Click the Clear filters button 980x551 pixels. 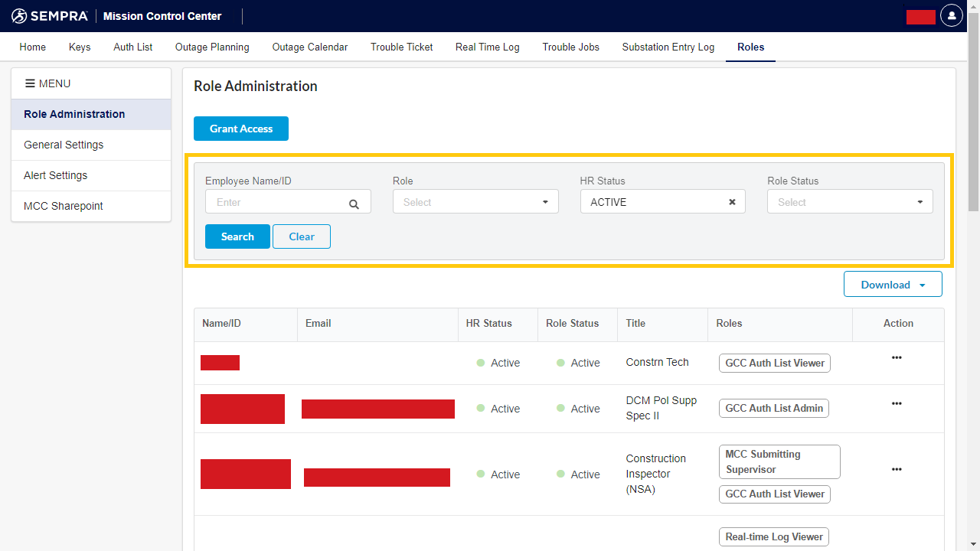302,236
